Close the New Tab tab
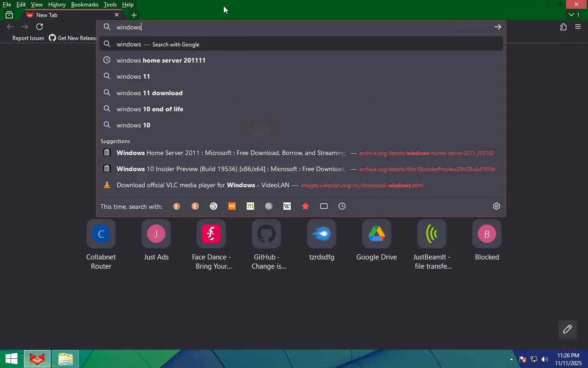Viewport: 588px width, 368px height. 117,15
